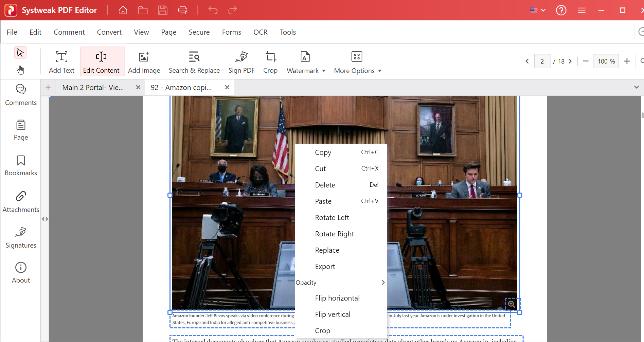Click the page number input field
The height and width of the screenshot is (342, 644).
[x=542, y=61]
